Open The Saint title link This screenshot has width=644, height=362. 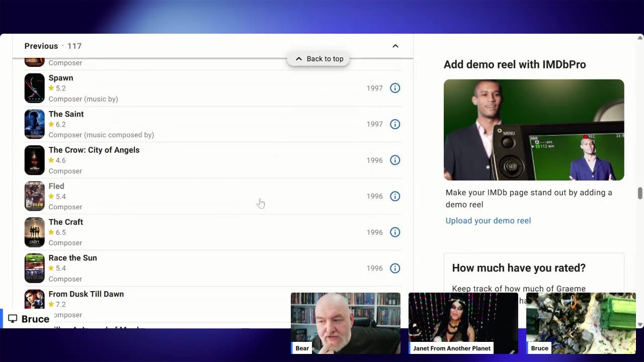tap(66, 114)
